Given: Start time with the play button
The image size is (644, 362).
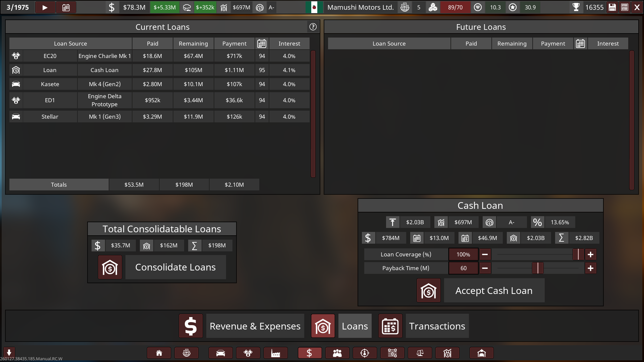Looking at the screenshot, I should 45,7.
